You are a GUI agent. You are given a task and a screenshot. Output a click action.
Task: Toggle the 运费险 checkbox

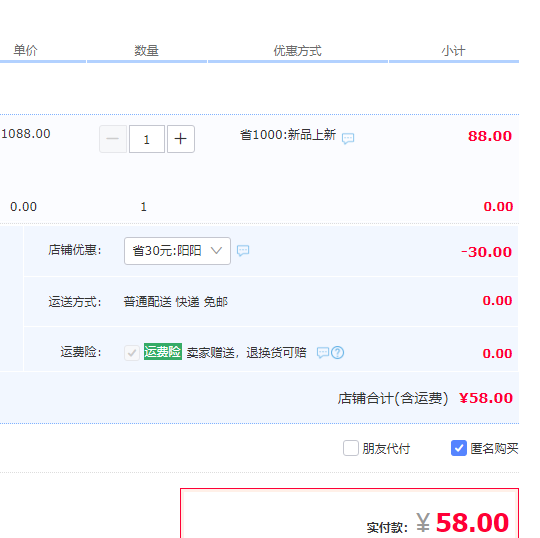[132, 353]
